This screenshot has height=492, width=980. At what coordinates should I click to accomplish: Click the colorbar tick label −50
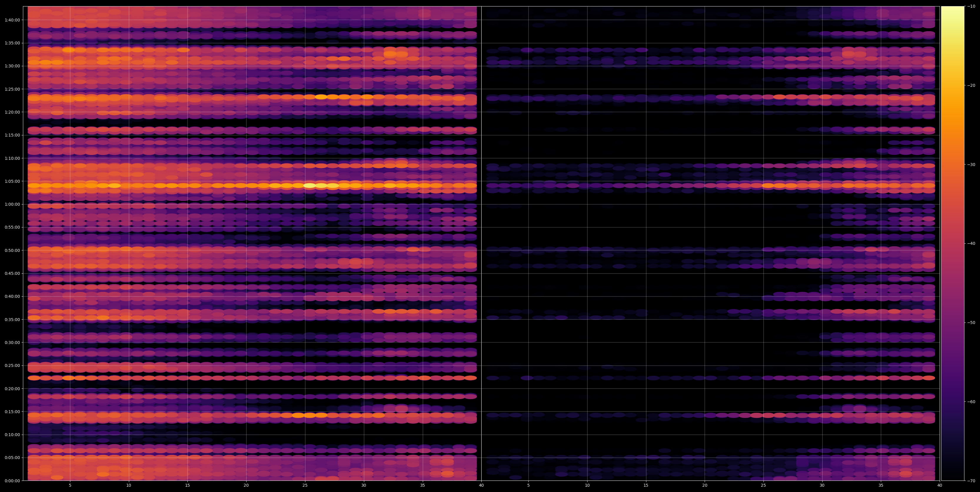tap(971, 323)
